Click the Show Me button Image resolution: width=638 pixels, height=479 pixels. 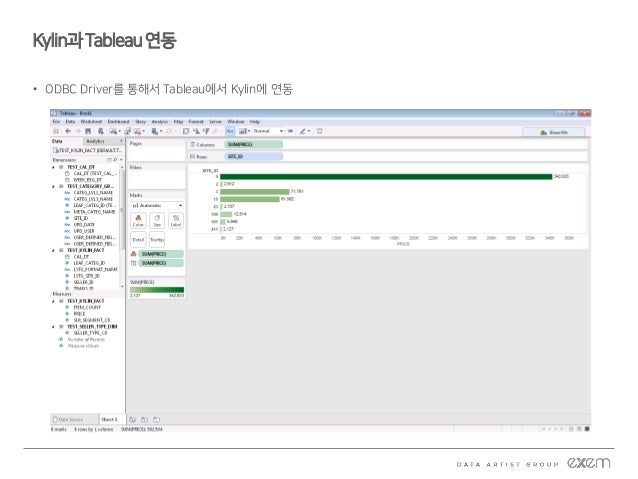553,132
